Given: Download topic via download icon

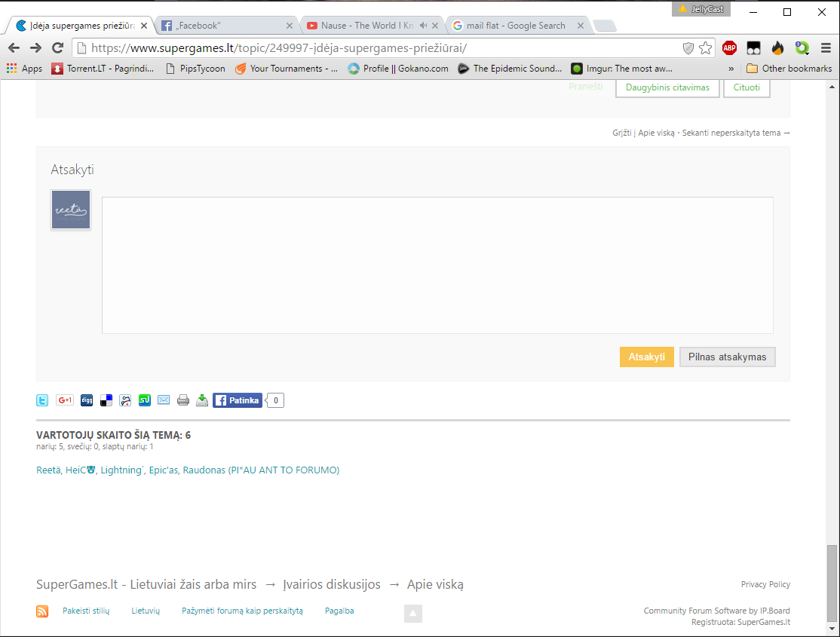Looking at the screenshot, I should 202,400.
